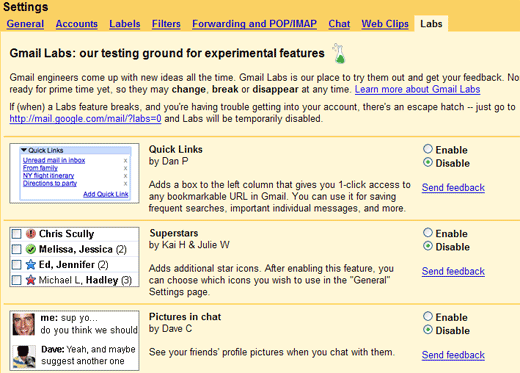Open 'NY flight itinerary' quick link
The height and width of the screenshot is (373, 520).
48,176
